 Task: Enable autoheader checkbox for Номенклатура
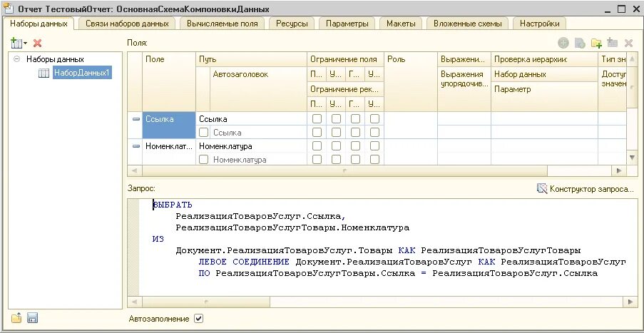[x=203, y=160]
